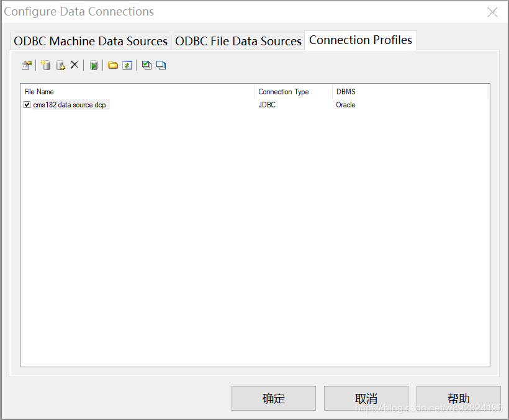Deselect all profiles via blank stack icon

pyautogui.click(x=161, y=65)
